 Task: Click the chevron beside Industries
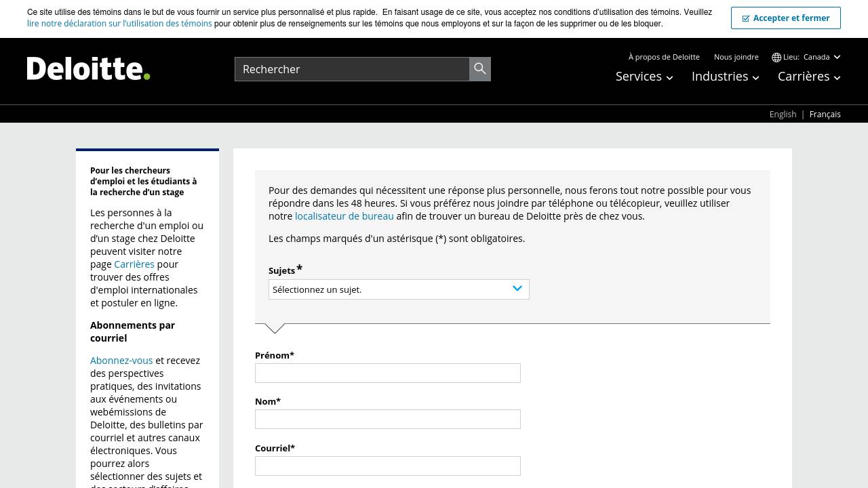[x=755, y=78]
